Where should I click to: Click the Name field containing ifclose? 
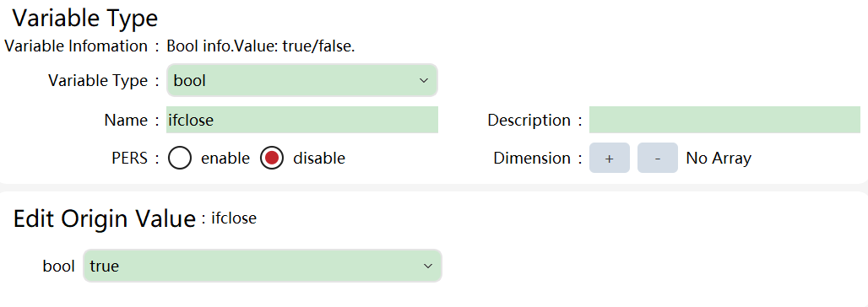coord(302,120)
